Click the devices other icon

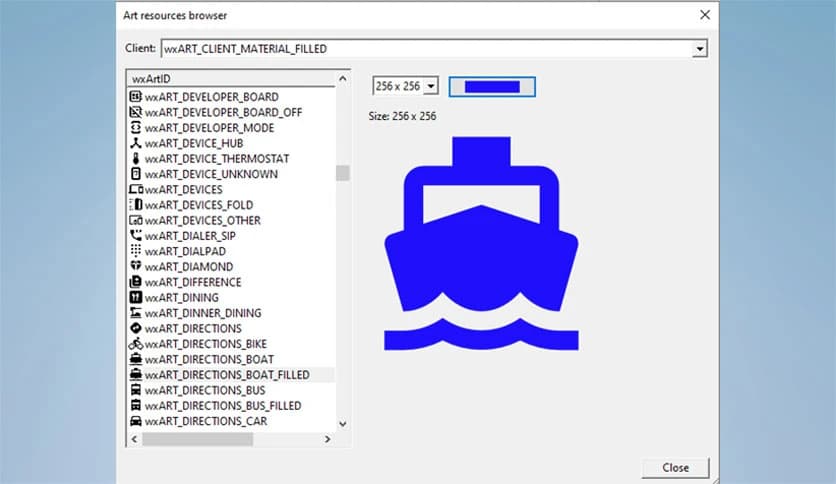136,220
